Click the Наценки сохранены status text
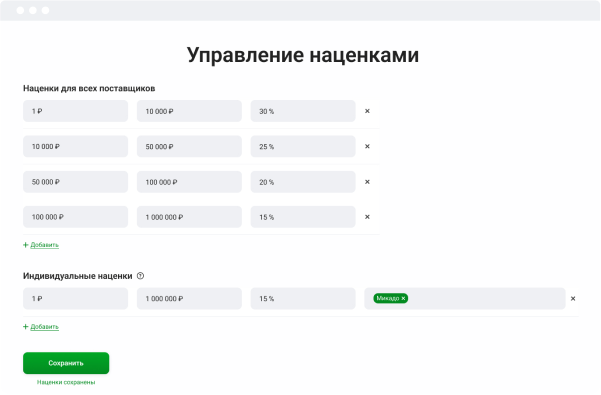The image size is (601, 395). pyautogui.click(x=66, y=382)
